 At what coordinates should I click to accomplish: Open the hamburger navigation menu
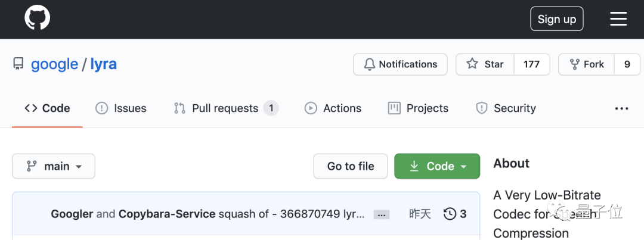(618, 19)
